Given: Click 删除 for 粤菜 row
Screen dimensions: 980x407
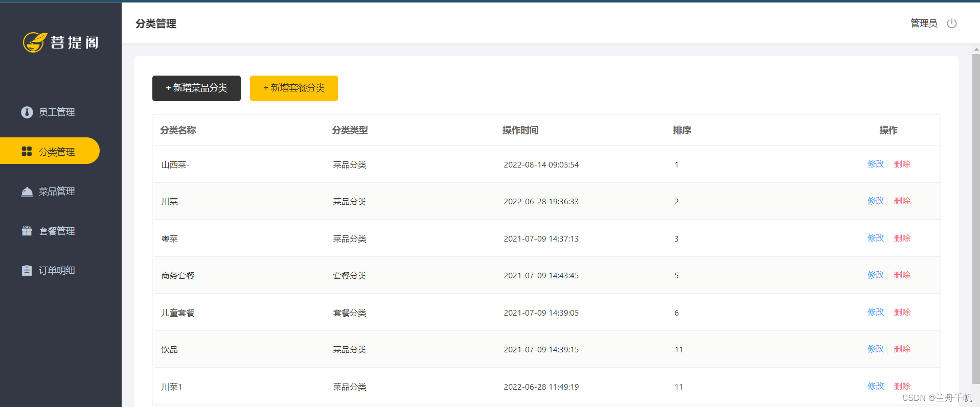Looking at the screenshot, I should pos(902,238).
